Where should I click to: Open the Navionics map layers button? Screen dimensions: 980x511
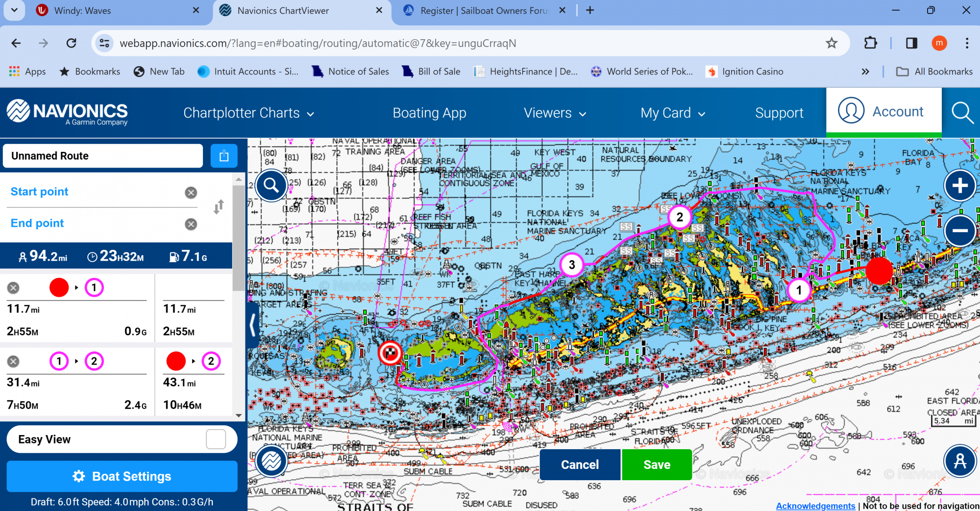[271, 461]
